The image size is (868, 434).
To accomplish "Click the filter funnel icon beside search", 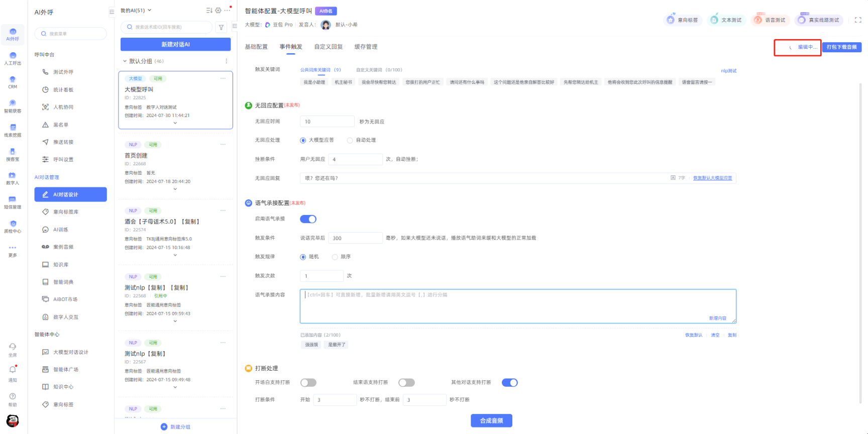I will click(x=221, y=27).
